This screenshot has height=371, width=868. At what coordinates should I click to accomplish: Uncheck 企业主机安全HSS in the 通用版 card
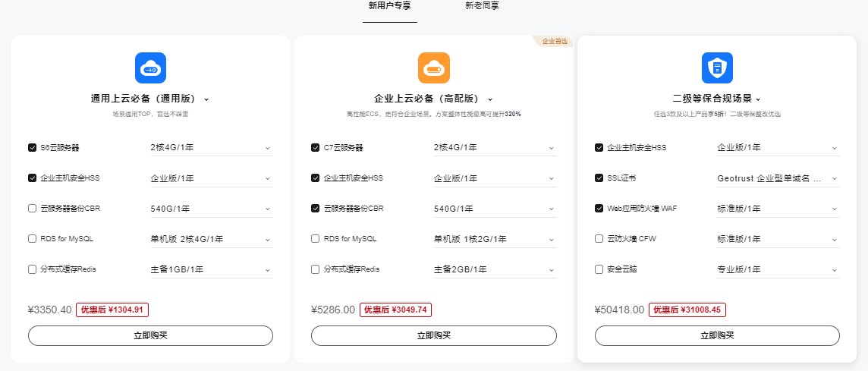point(32,178)
